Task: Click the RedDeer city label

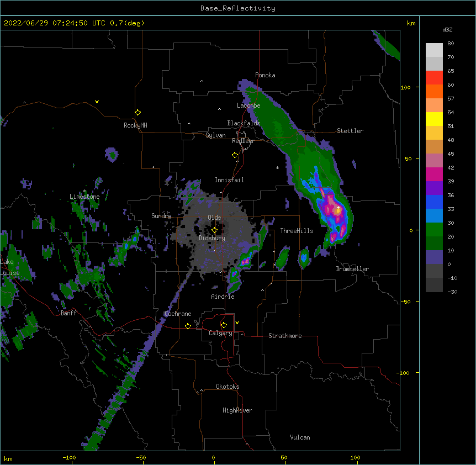Action: [243, 141]
